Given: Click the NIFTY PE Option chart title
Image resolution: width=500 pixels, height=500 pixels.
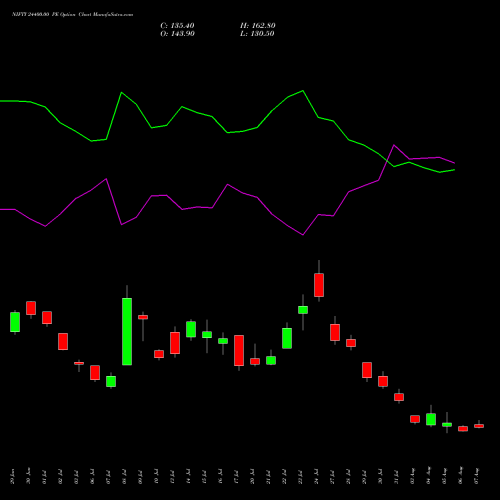Looking at the screenshot, I should point(72,15).
